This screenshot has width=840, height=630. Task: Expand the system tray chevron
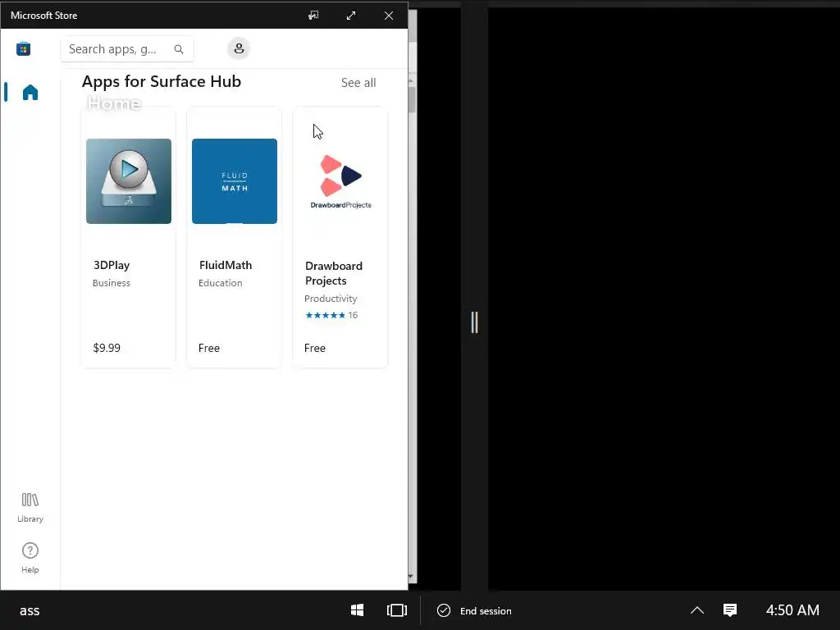(697, 610)
